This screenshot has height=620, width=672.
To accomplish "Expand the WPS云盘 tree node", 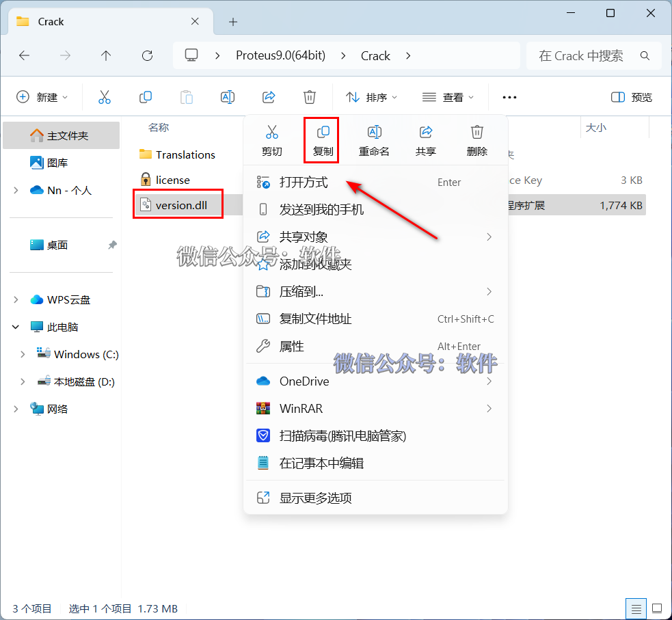I will click(16, 300).
